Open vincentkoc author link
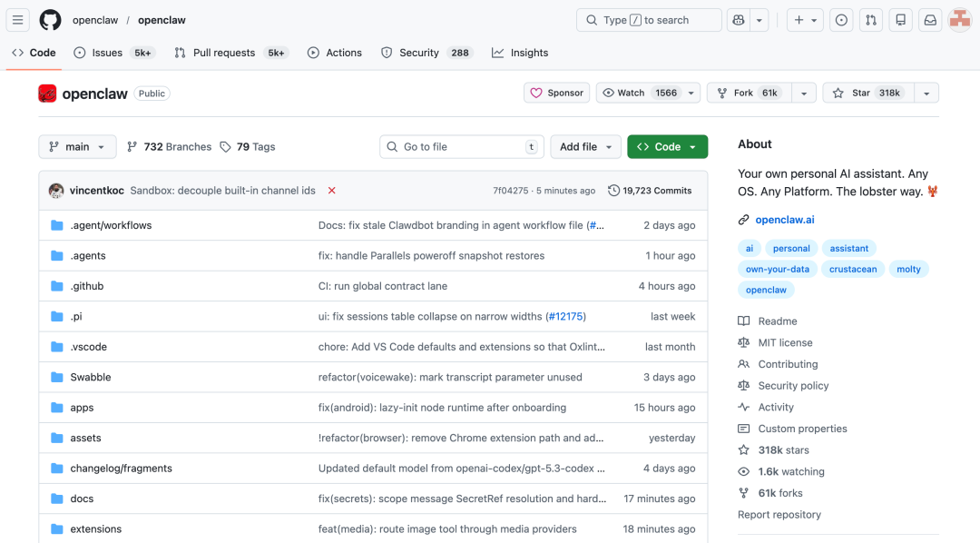Screen dimensions: 980x543 [x=97, y=190]
